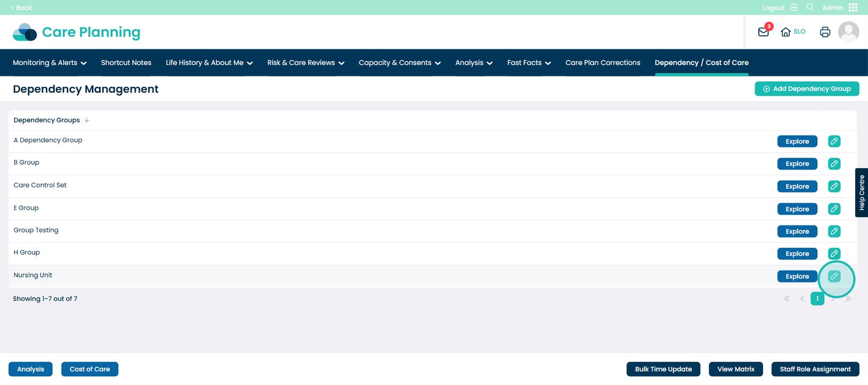This screenshot has height=385, width=868.
Task: Click the Back link at top left
Action: [22, 8]
